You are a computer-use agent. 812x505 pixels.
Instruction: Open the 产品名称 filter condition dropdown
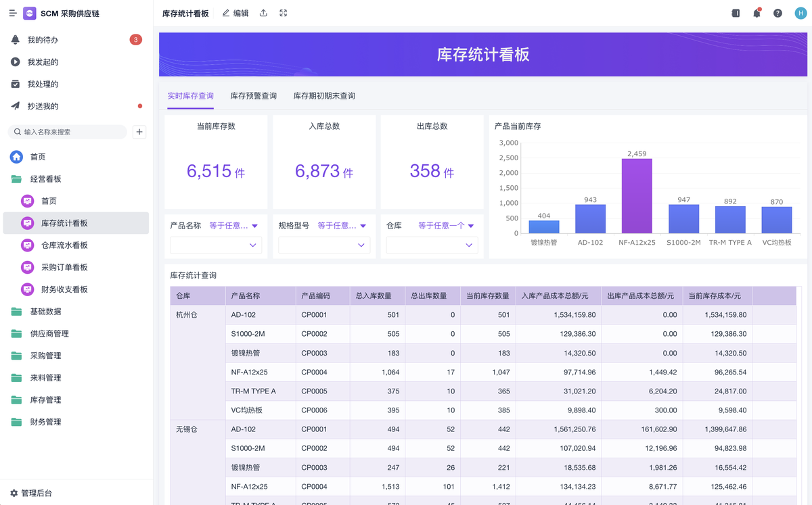coord(233,226)
